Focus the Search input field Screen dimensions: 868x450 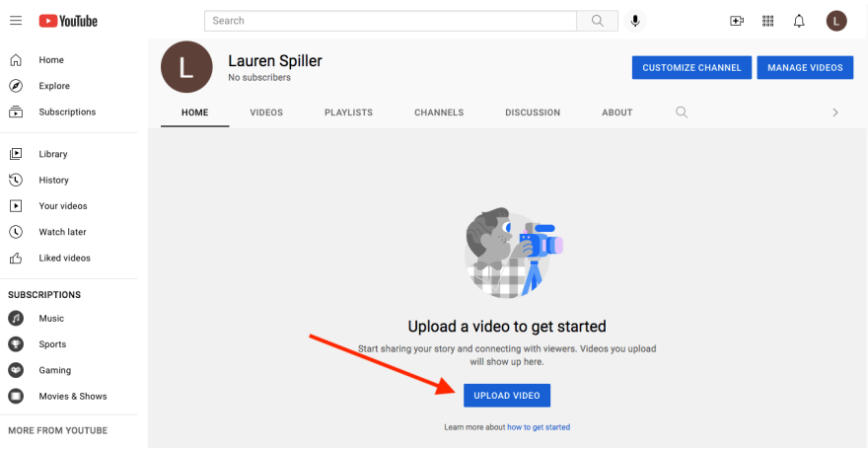pyautogui.click(x=391, y=21)
